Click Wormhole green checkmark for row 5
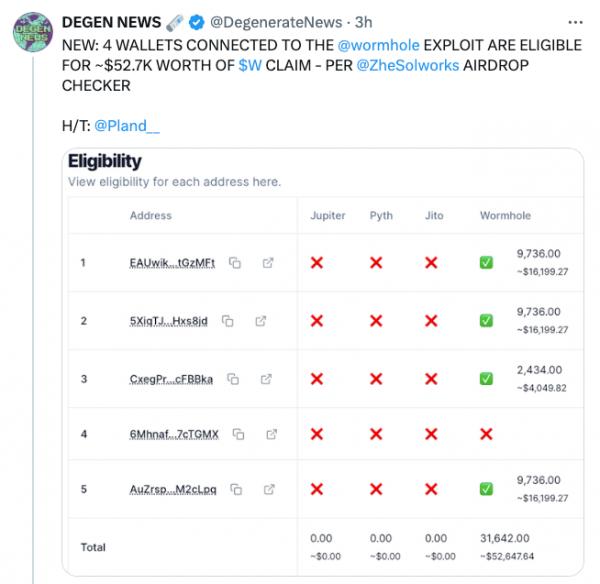 486,490
